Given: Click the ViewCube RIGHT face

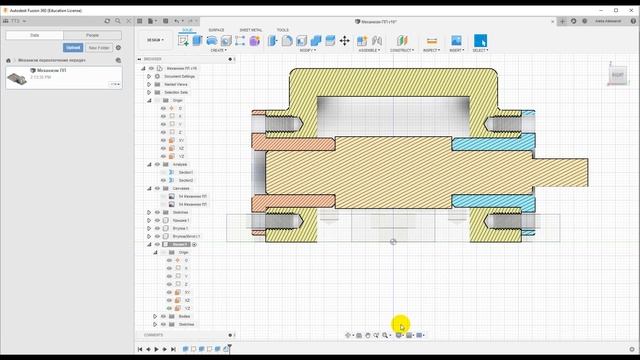Looking at the screenshot, I should coord(618,75).
